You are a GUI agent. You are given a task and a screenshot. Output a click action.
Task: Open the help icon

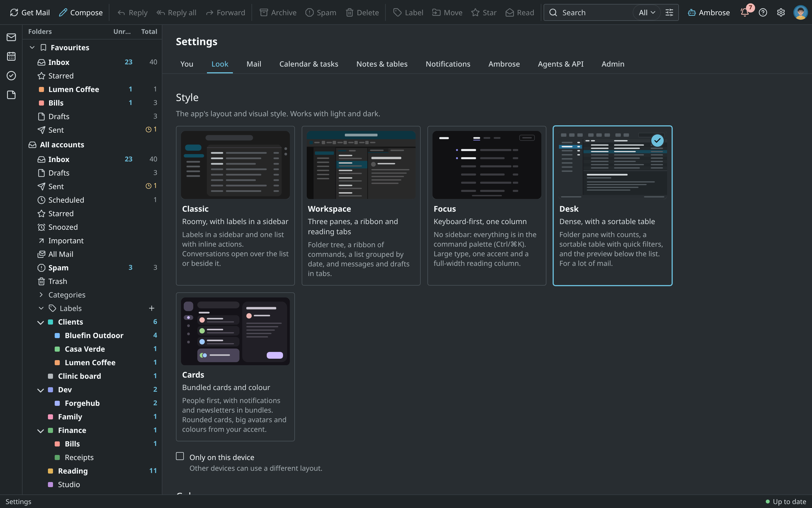point(763,12)
